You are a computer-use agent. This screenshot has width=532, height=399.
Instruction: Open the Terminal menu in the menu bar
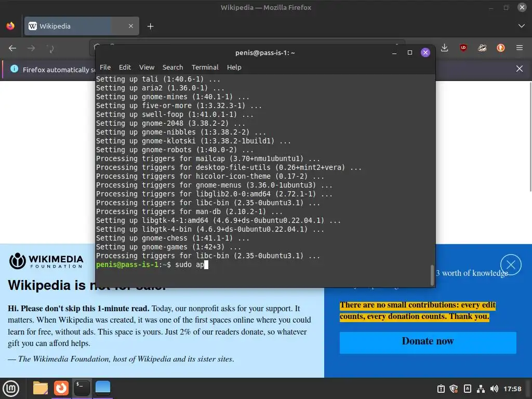[205, 67]
